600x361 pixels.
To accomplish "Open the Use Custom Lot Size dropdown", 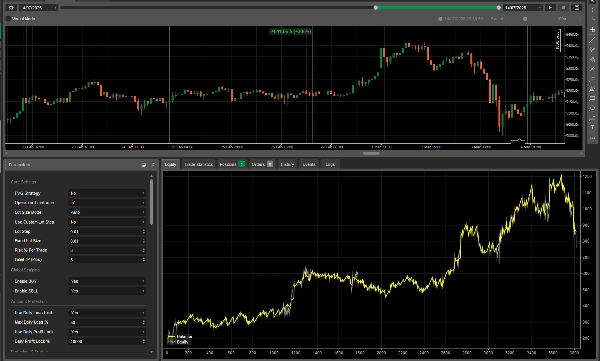I will [107, 222].
